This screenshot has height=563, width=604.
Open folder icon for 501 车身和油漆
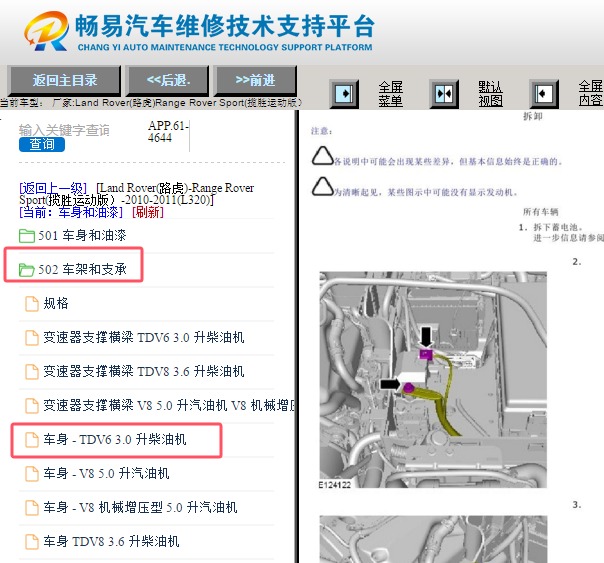tap(27, 236)
